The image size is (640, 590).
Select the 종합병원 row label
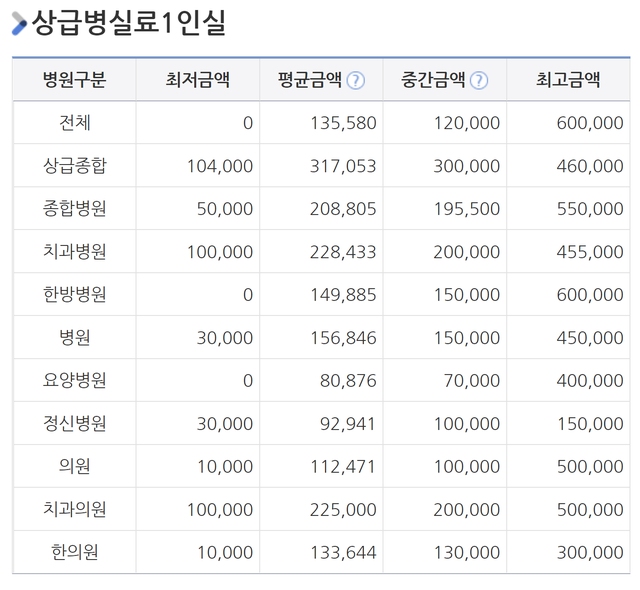[74, 208]
